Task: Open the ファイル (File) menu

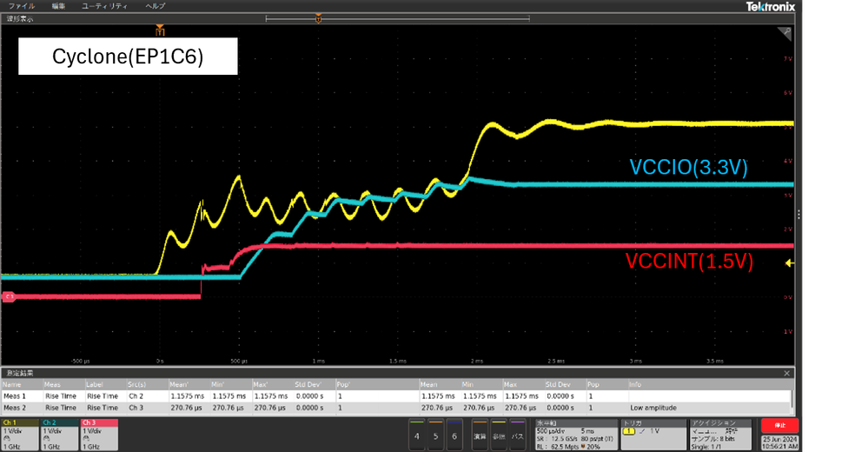Action: 22,6
